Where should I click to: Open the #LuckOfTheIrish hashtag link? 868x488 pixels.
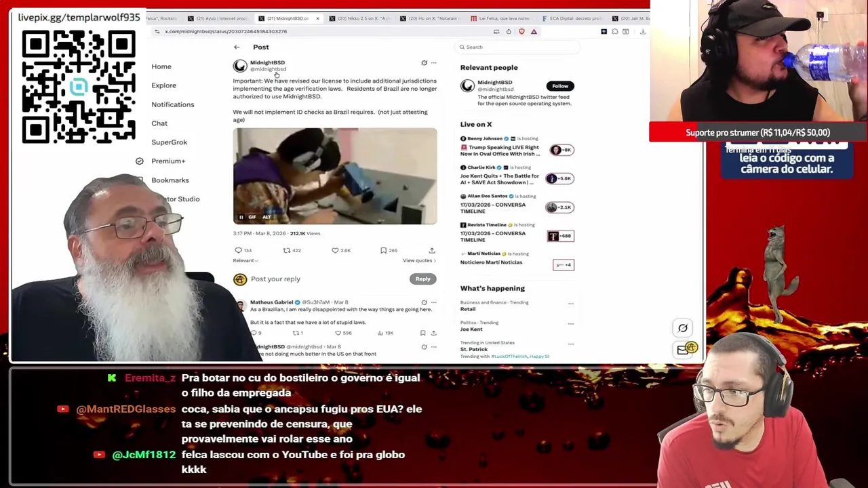click(510, 357)
